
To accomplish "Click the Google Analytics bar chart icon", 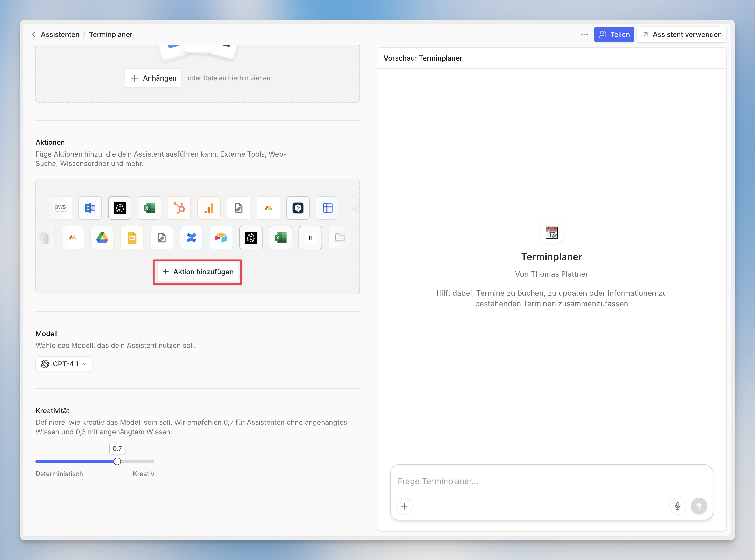I will tap(209, 208).
